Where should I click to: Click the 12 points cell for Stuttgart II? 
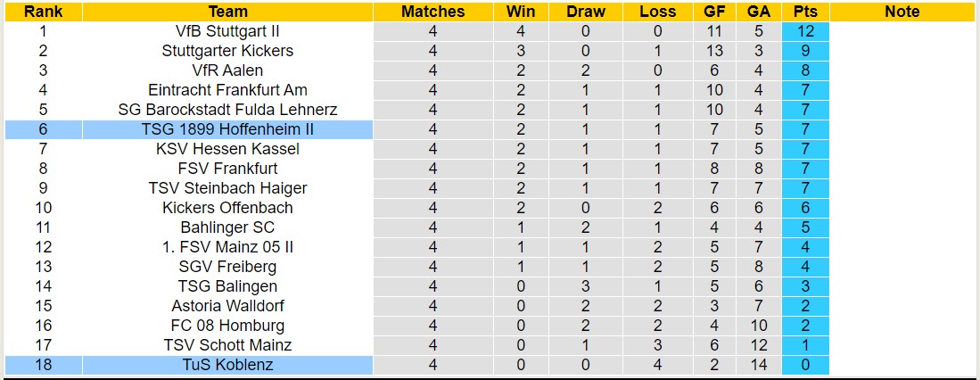click(805, 31)
